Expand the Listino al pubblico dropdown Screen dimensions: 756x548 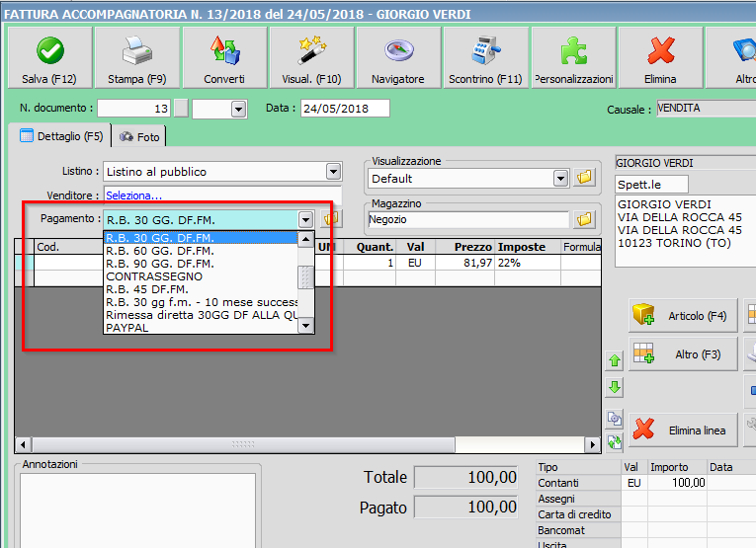334,172
